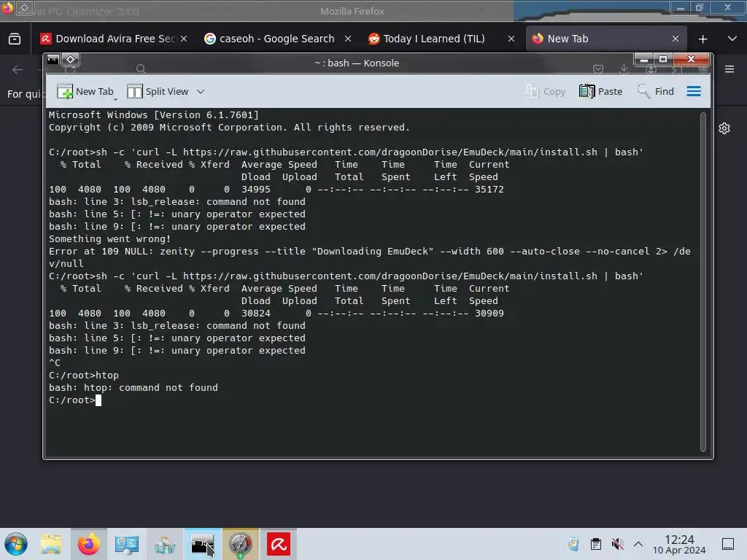
Task: Click the 'Something went wrong!' line
Action: (x=109, y=238)
